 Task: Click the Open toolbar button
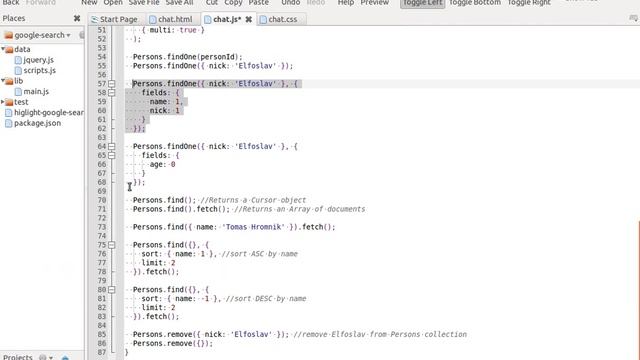pos(113,2)
